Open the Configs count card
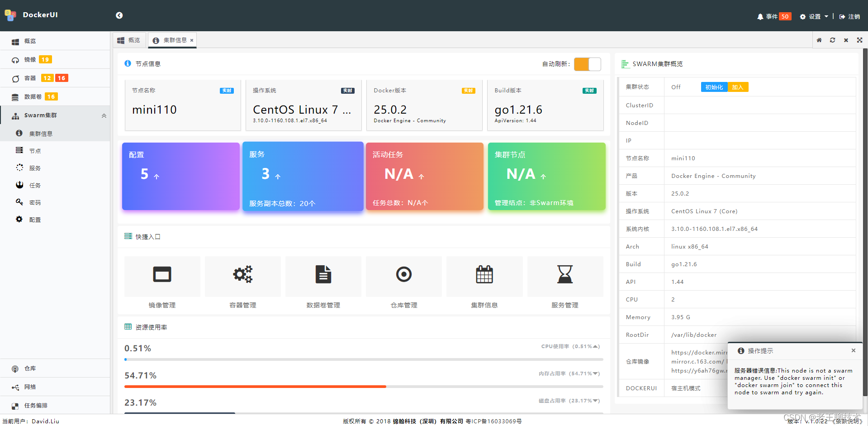 pyautogui.click(x=181, y=177)
